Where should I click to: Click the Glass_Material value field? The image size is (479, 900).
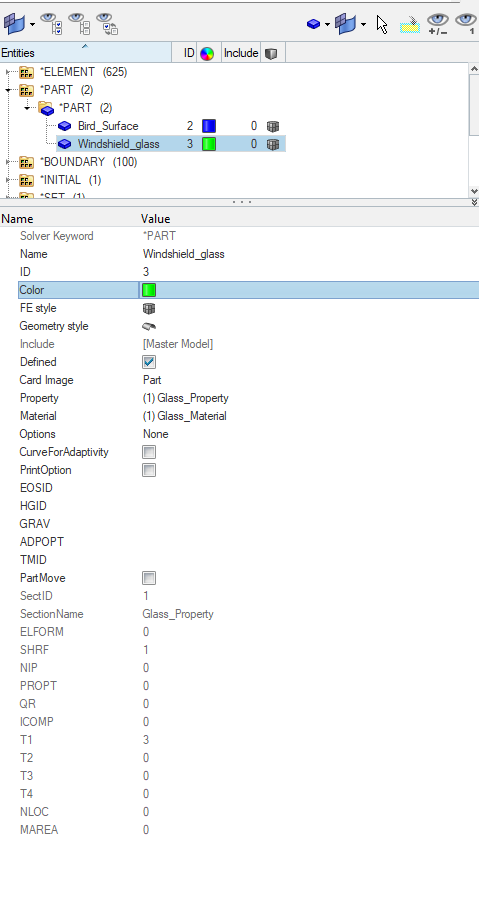[x=185, y=416]
